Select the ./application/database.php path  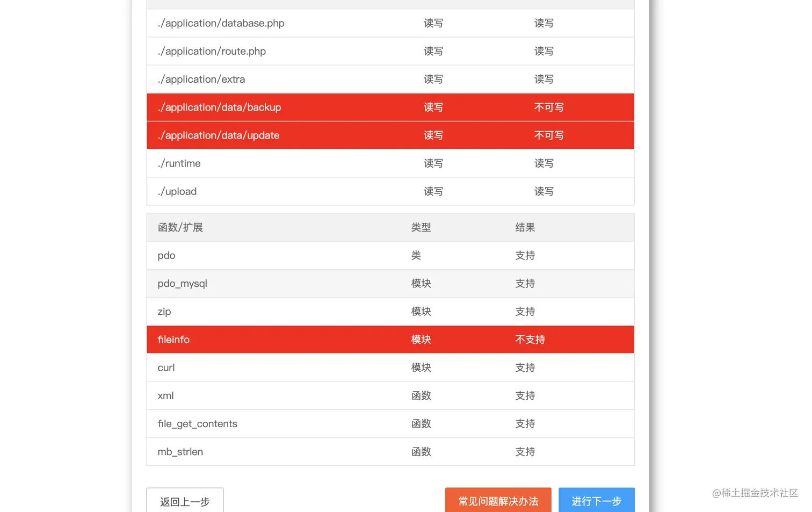[221, 23]
